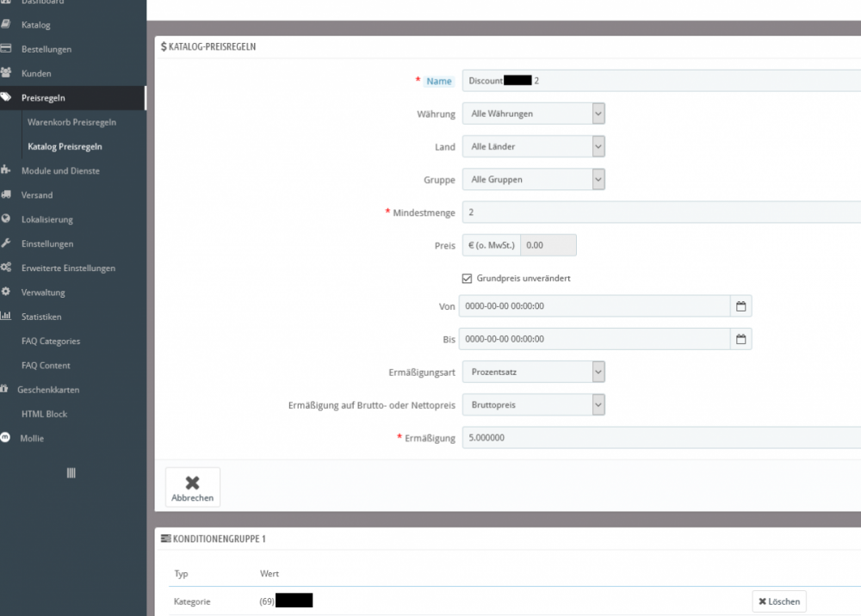The width and height of the screenshot is (861, 616).
Task: Click the Katalog book icon in sidebar
Action: click(x=5, y=25)
